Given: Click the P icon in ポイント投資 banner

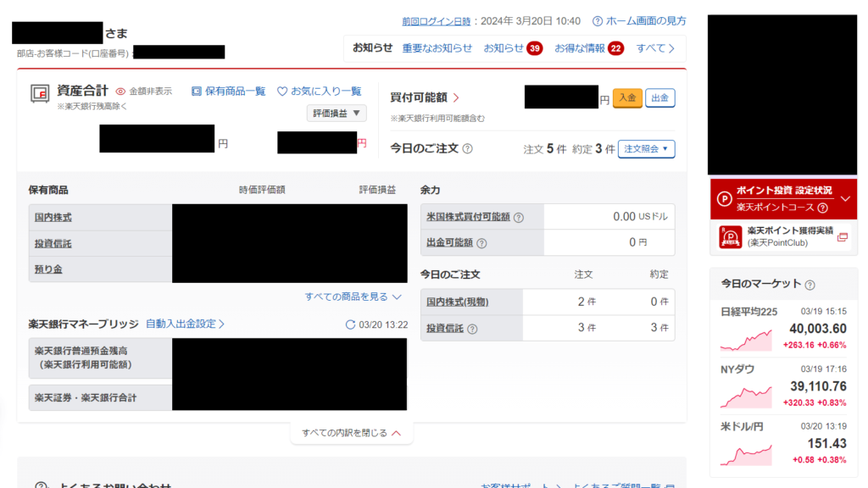Looking at the screenshot, I should (725, 199).
